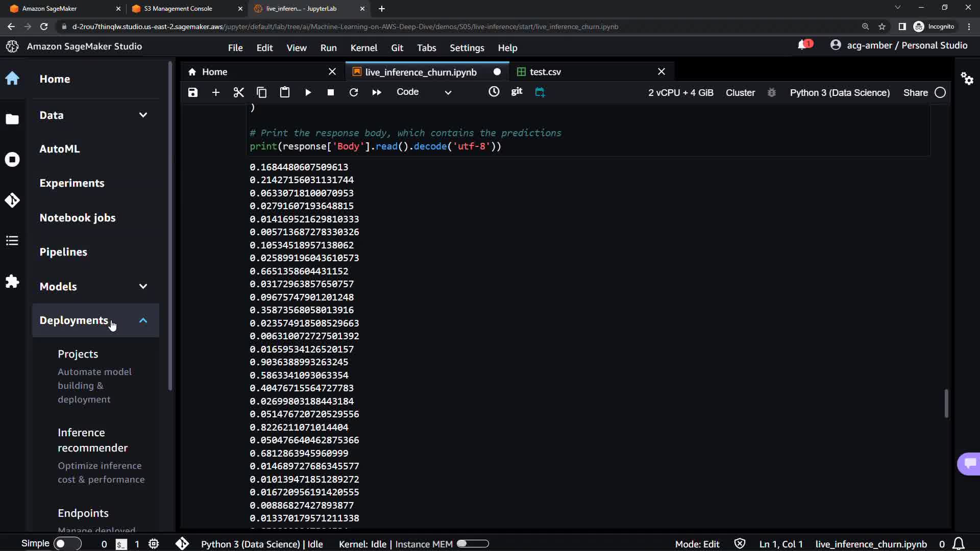Screen dimensions: 980x551
Task: Insert a new cell below with the plus icon
Action: 215,92
